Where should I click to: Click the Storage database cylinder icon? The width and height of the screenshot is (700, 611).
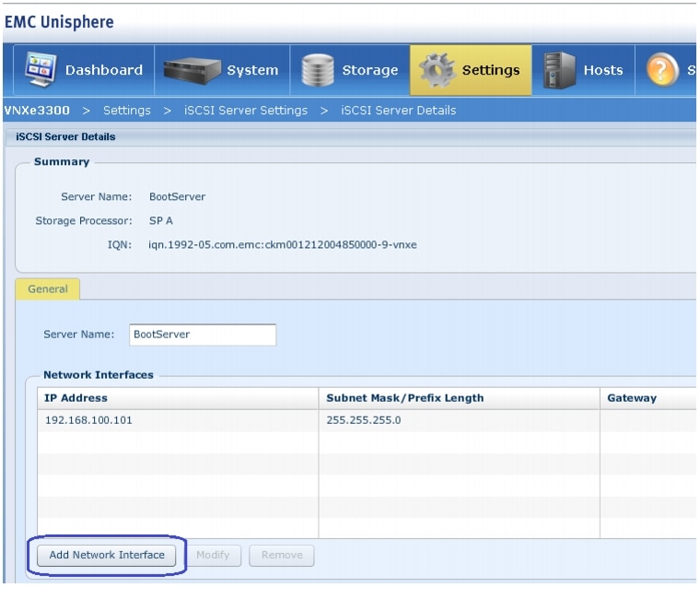(x=318, y=70)
